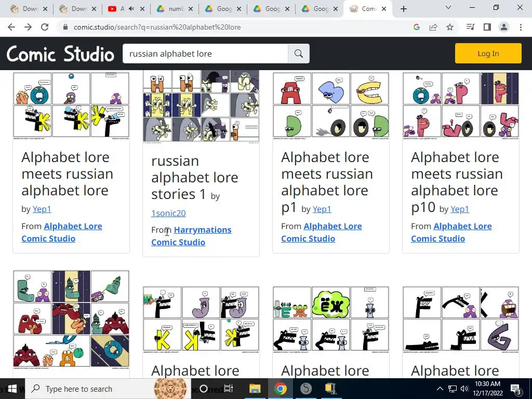Click the Log In button

(488, 54)
